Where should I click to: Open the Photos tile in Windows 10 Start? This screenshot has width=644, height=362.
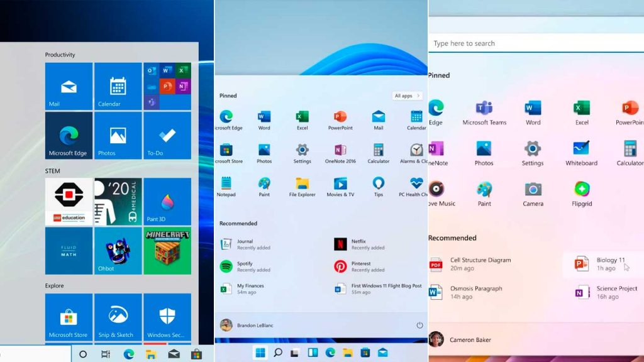tap(118, 136)
